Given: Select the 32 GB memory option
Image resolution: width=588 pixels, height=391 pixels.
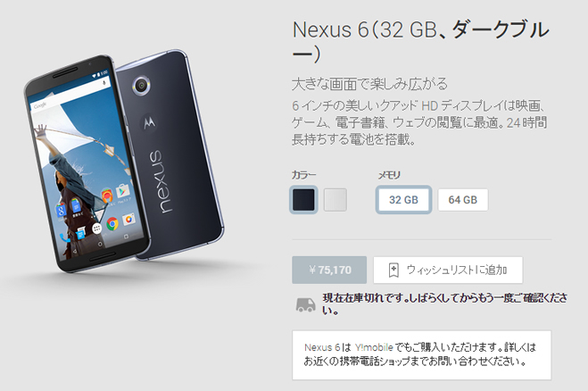Looking at the screenshot, I should pos(403,200).
